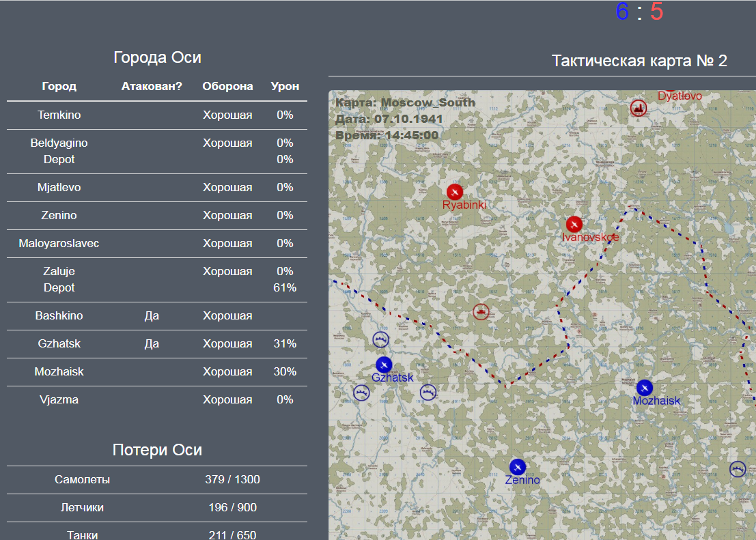The width and height of the screenshot is (756, 540).
Task: Click the blue Zenino airfield icon
Action: pyautogui.click(x=518, y=467)
